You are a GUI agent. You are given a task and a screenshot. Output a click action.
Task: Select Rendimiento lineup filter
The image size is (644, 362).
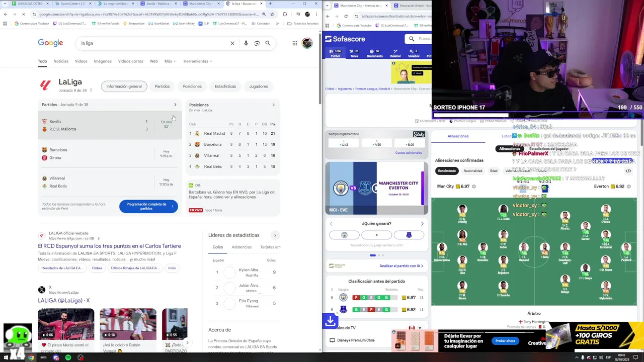(447, 171)
